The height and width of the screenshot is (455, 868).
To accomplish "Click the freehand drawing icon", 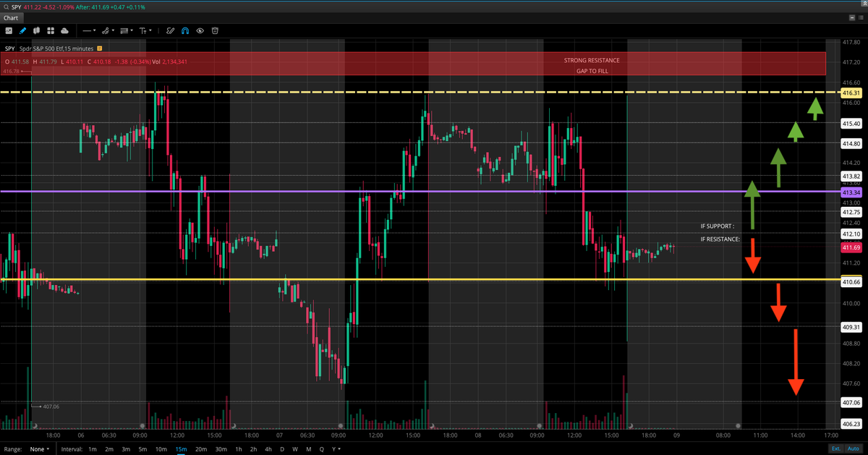I will (x=171, y=31).
